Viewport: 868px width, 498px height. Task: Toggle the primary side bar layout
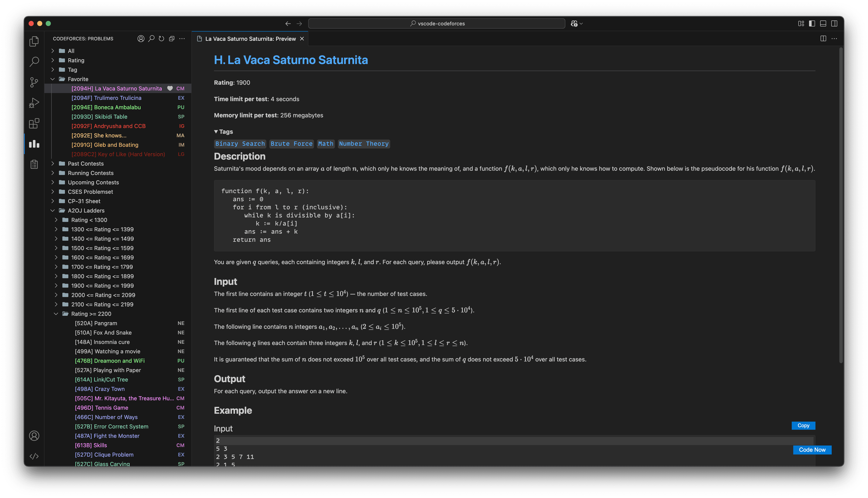click(812, 24)
